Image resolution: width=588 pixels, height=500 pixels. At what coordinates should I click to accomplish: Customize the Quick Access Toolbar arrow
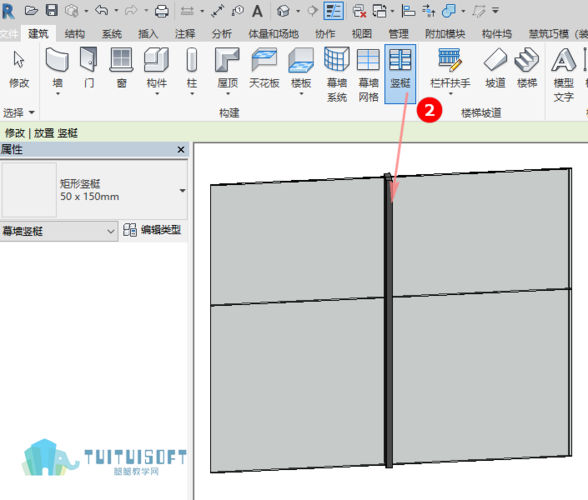click(495, 11)
